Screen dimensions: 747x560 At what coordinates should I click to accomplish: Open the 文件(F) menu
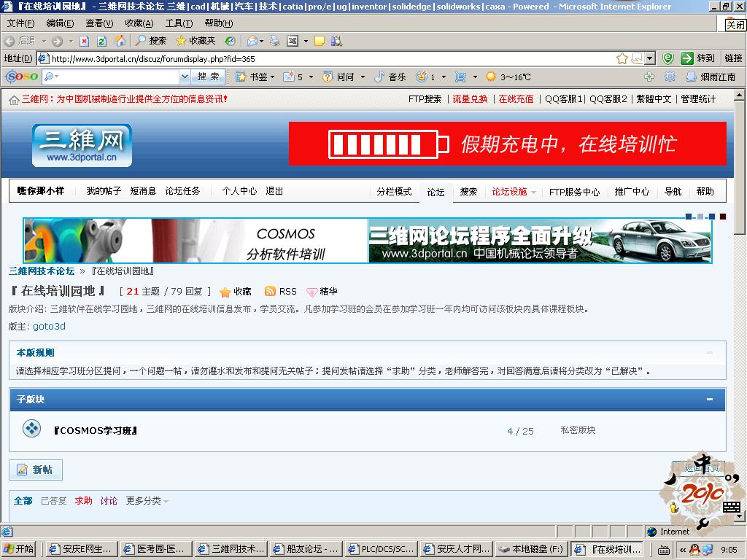tap(20, 23)
